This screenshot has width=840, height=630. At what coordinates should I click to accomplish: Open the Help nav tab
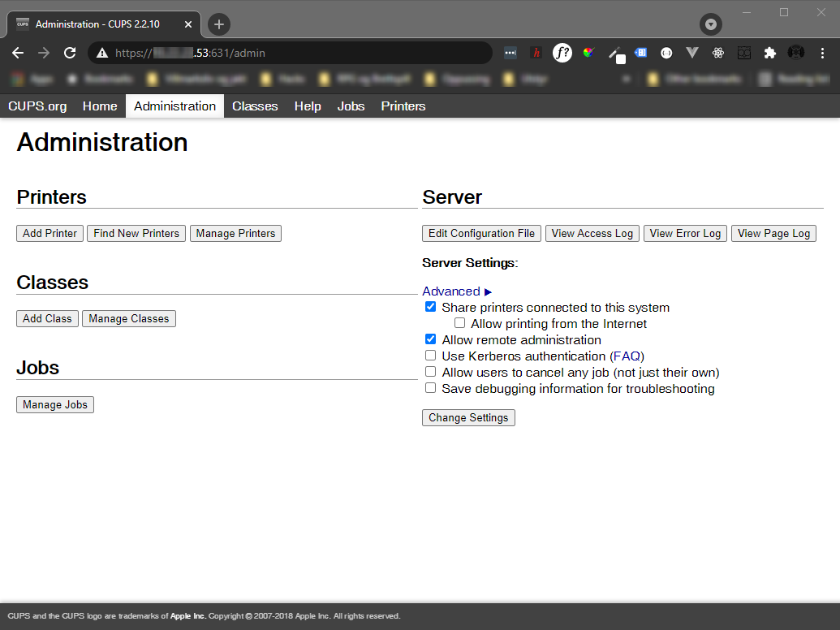tap(308, 106)
